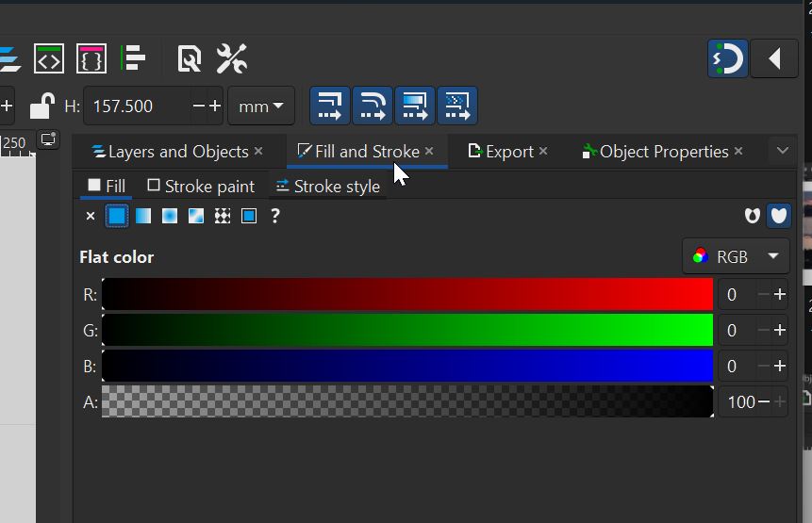
Task: Select evenodd fill rule icon
Action: coord(752,216)
